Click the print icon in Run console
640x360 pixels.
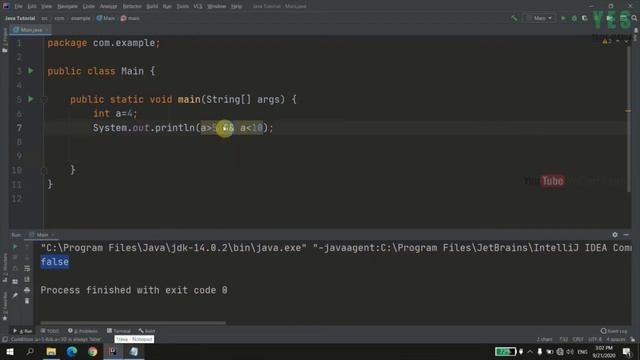pyautogui.click(x=27, y=290)
